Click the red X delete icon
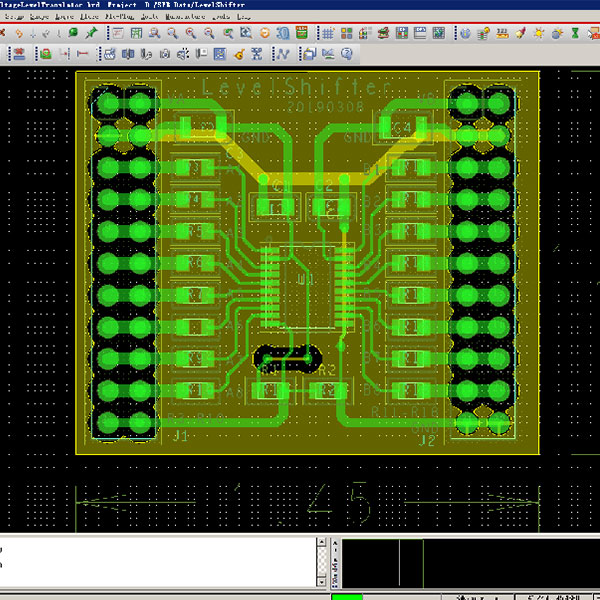The image size is (600, 600). click(x=2, y=33)
